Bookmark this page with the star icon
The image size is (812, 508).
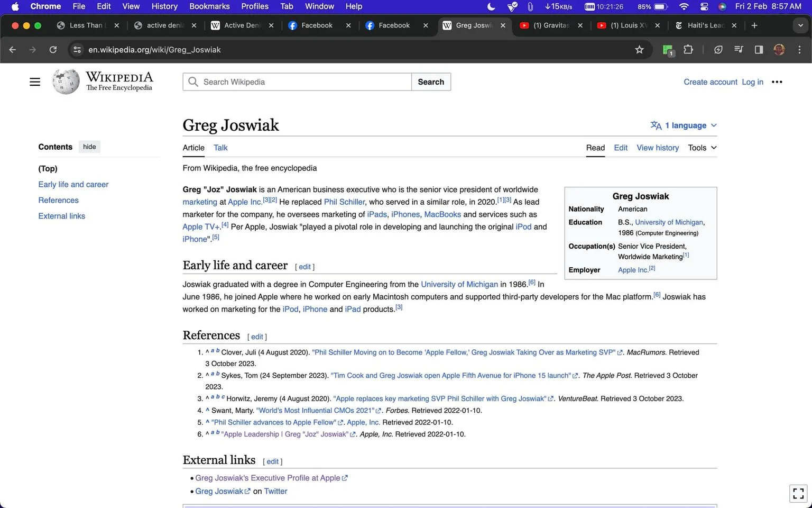pyautogui.click(x=639, y=50)
